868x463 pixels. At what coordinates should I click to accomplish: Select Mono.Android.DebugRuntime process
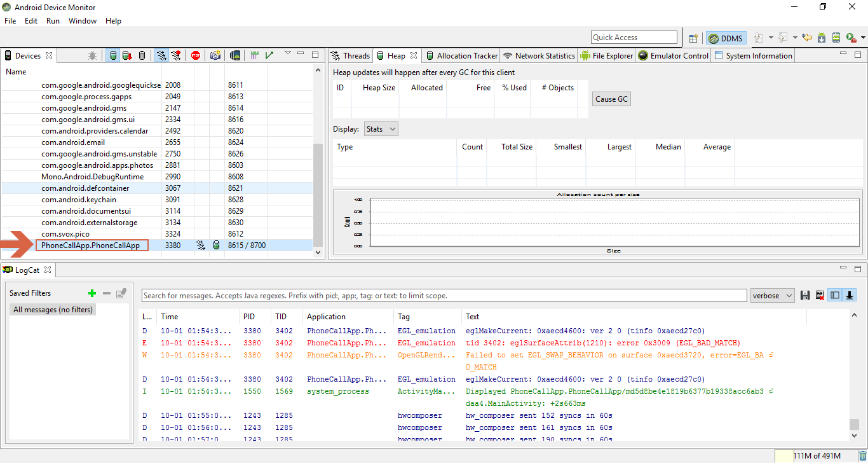157,177
